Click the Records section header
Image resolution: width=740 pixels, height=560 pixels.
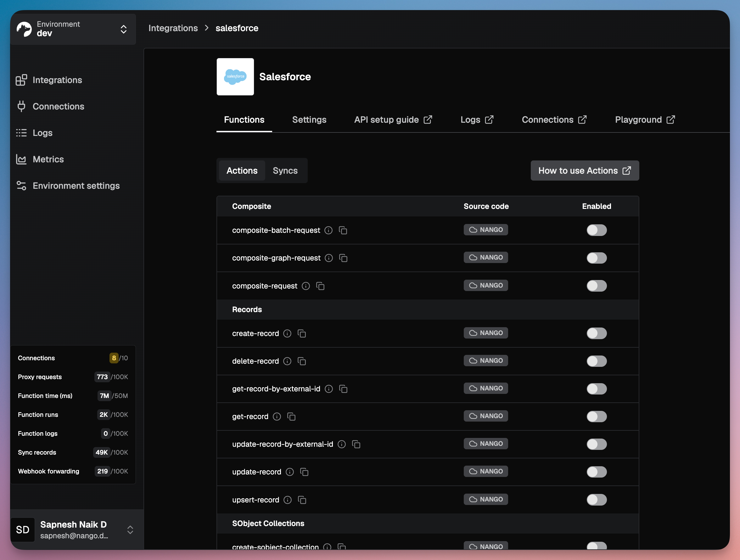(428, 310)
